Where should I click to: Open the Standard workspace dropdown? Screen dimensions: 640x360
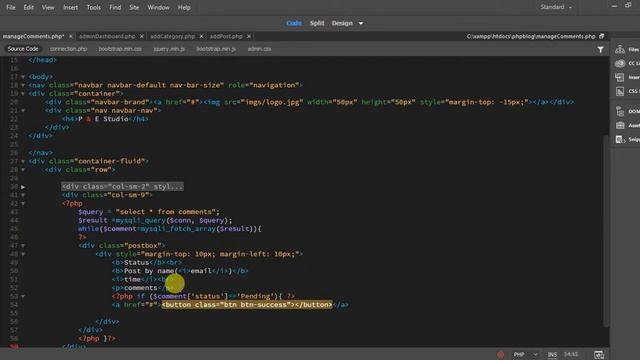[x=556, y=7]
